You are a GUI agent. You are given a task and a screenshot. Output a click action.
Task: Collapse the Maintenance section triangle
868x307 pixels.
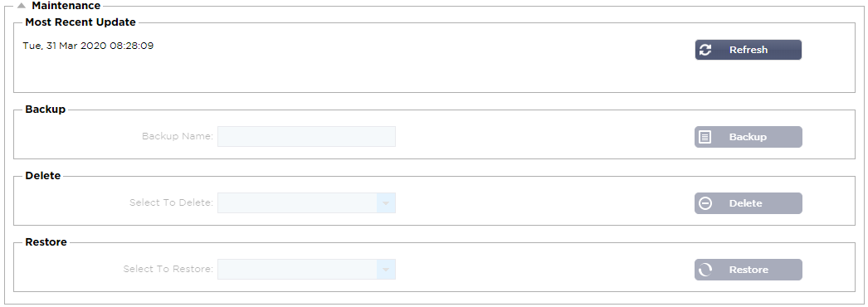point(22,6)
